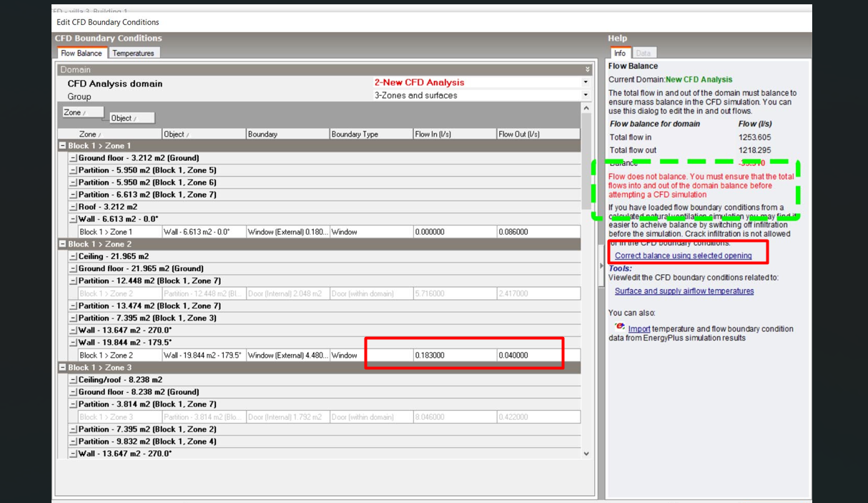Screen dimensions: 868x503
Task: Click the Window (External) 4.480 boundary cell
Action: (287, 356)
